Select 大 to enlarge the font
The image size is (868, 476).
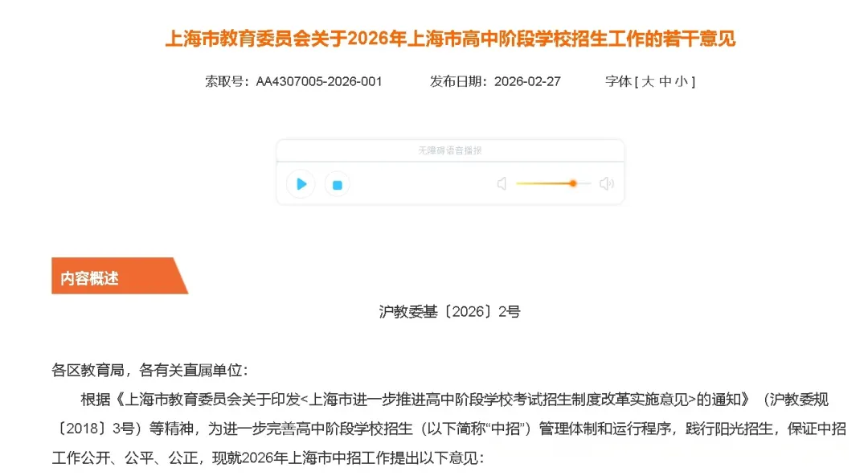click(x=648, y=80)
